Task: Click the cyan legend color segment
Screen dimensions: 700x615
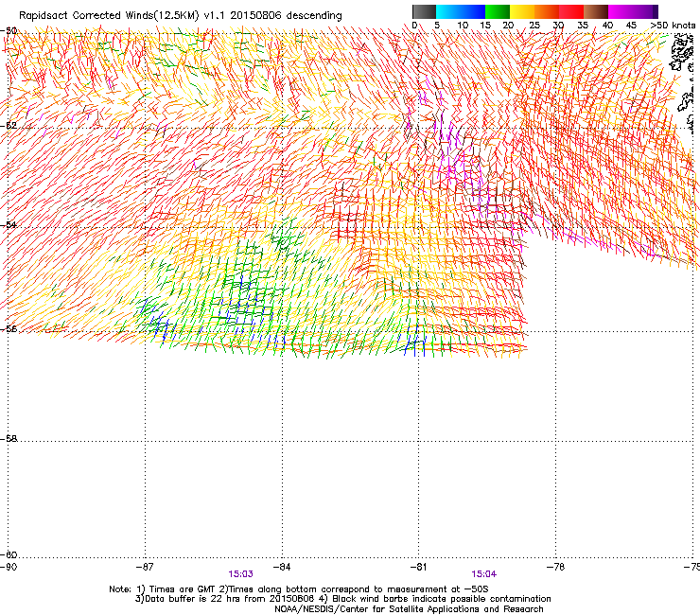Action: (x=448, y=11)
